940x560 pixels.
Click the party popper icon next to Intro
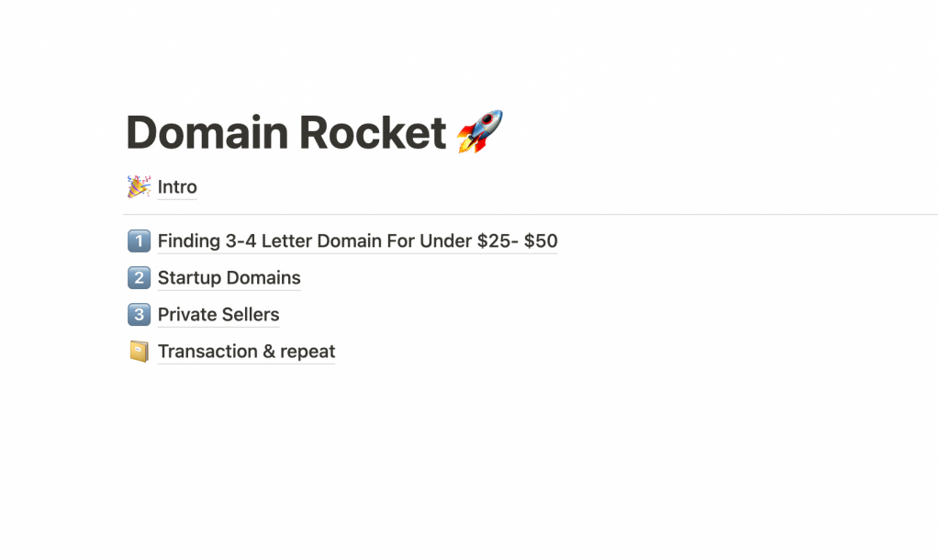(139, 187)
